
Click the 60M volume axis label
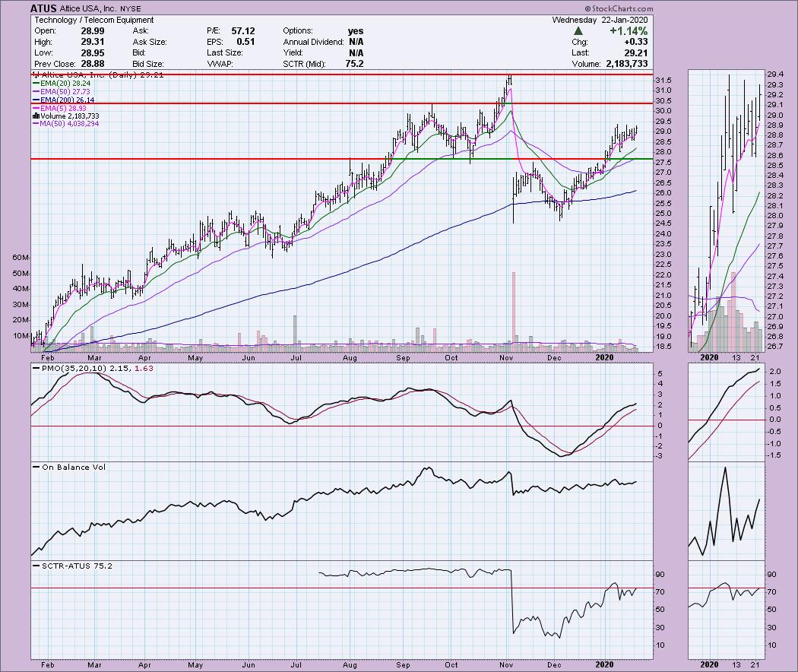pos(21,258)
